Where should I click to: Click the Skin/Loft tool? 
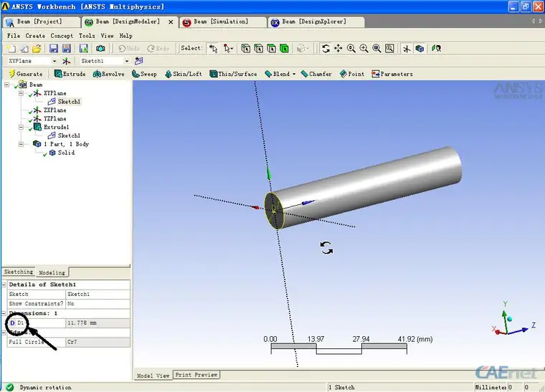(x=184, y=74)
